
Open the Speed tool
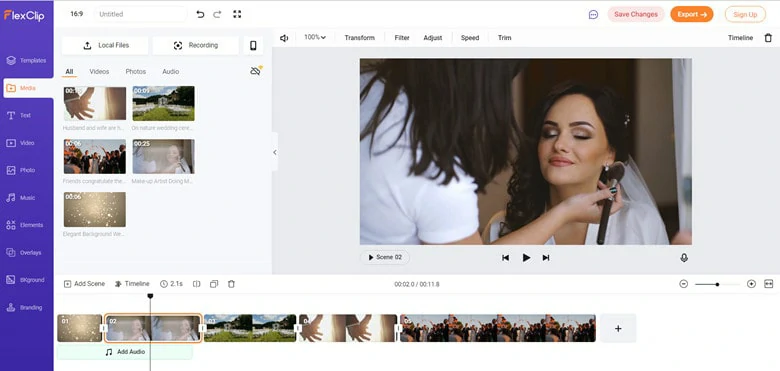[x=470, y=38]
